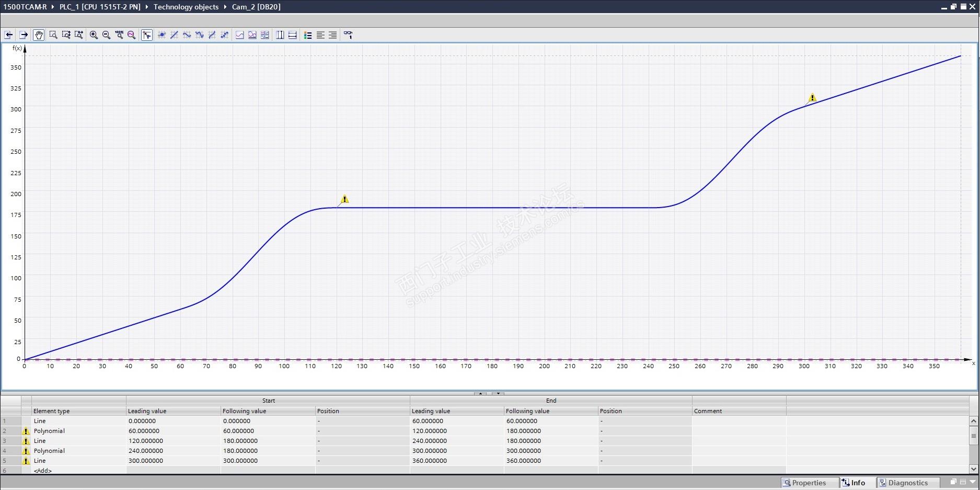Click the splitter down arrow above table
This screenshot has height=490, width=980.
[498, 393]
